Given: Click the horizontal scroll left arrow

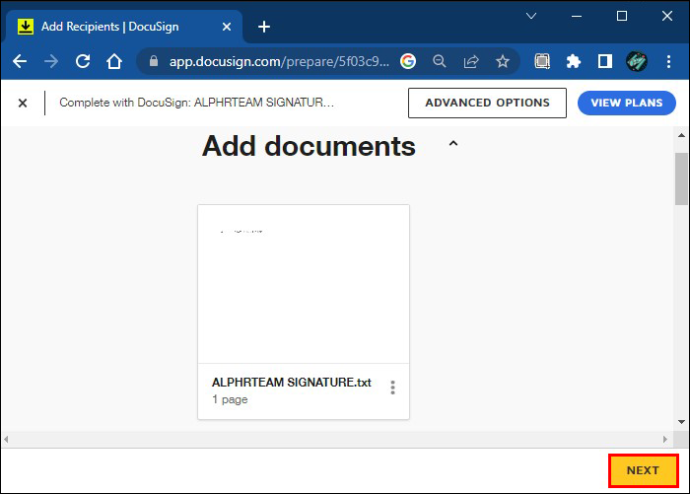Looking at the screenshot, I should point(6,439).
